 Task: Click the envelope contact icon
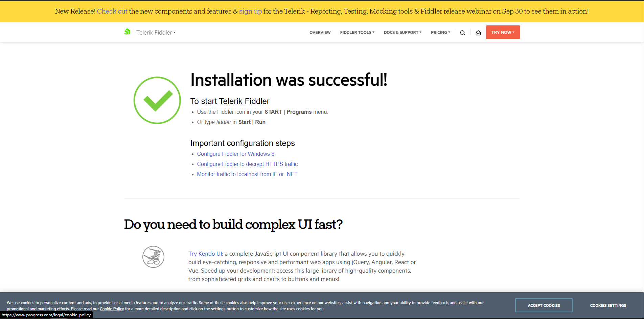coord(478,33)
